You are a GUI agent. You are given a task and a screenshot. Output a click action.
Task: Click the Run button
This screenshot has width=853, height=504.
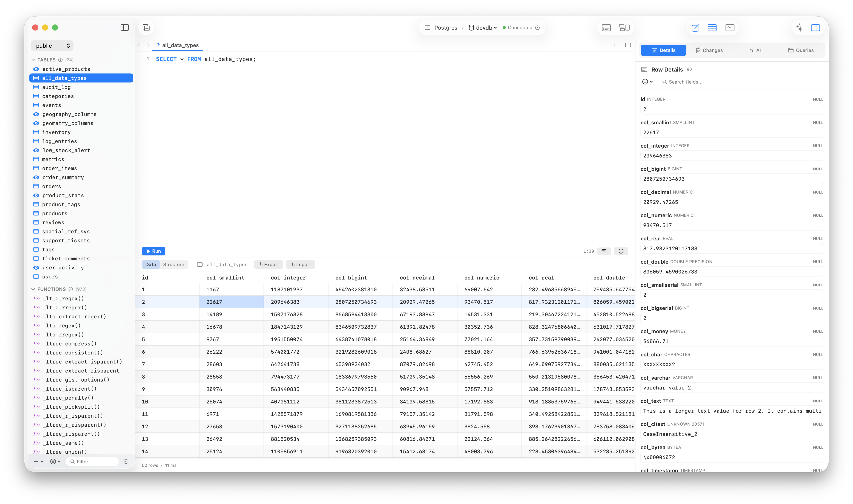tap(154, 251)
